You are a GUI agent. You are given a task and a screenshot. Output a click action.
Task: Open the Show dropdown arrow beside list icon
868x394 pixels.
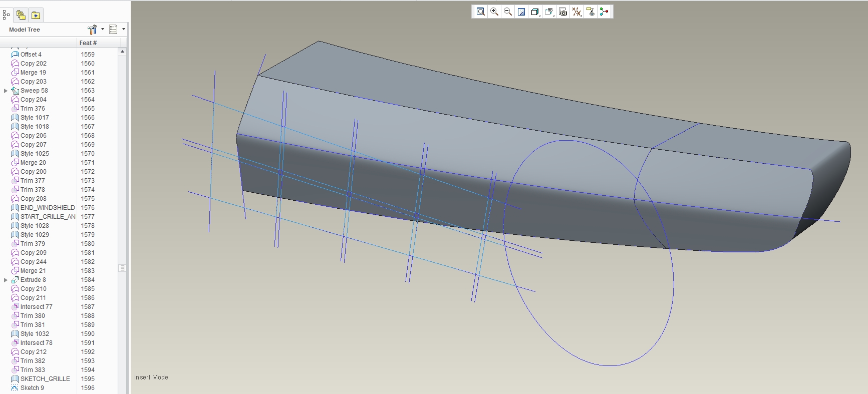click(x=124, y=30)
